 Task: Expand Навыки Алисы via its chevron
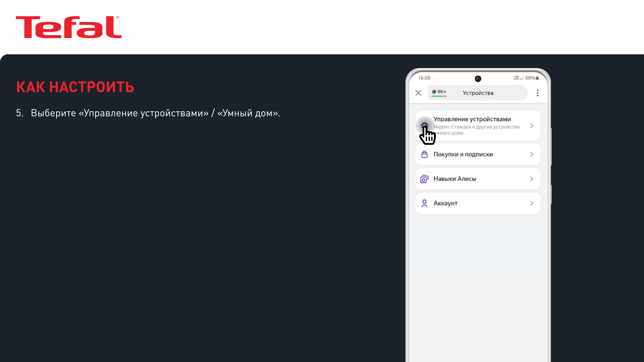tap(531, 179)
